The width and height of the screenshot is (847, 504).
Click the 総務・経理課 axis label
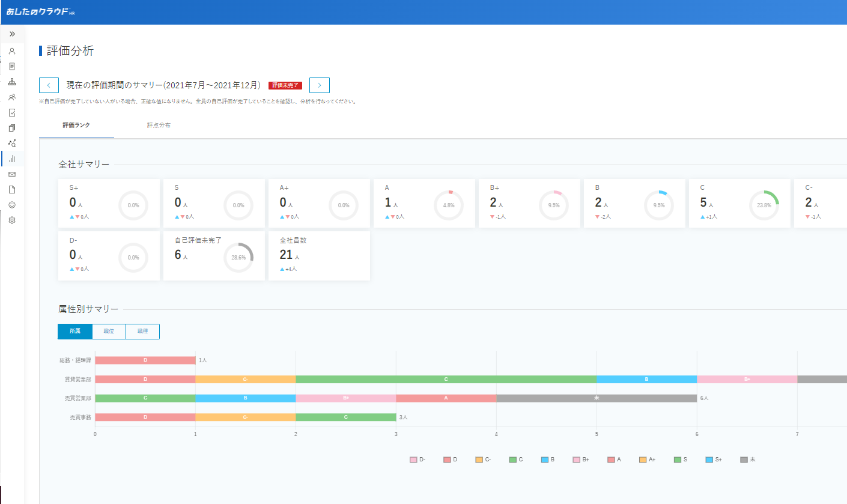click(75, 360)
